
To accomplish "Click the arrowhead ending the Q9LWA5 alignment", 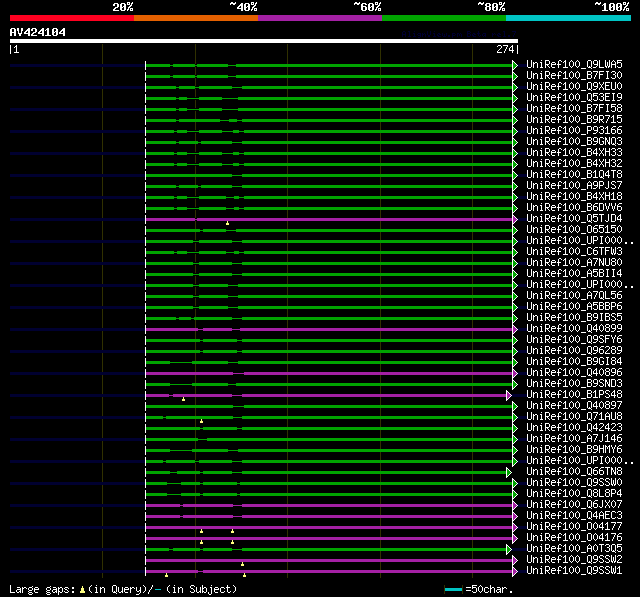I will [515, 65].
